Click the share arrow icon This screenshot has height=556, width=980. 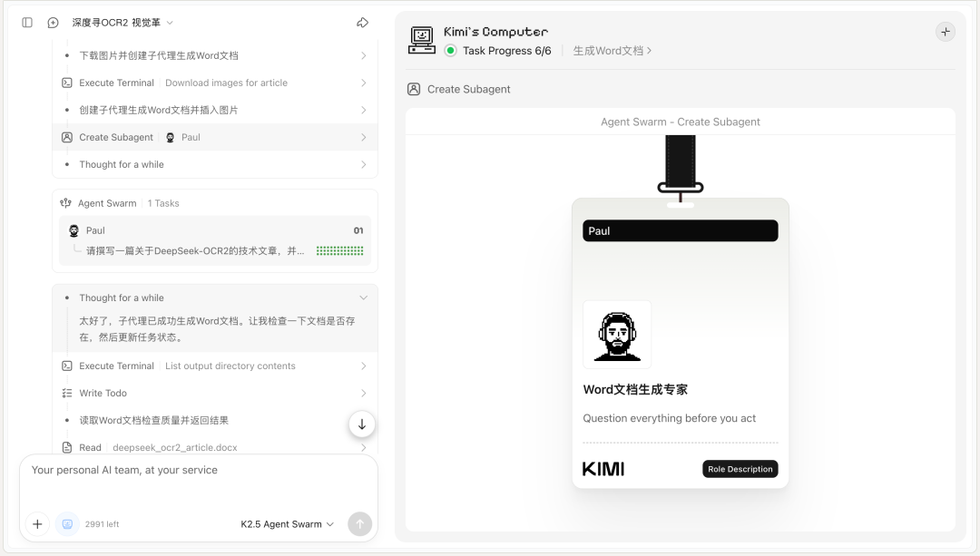pyautogui.click(x=362, y=23)
